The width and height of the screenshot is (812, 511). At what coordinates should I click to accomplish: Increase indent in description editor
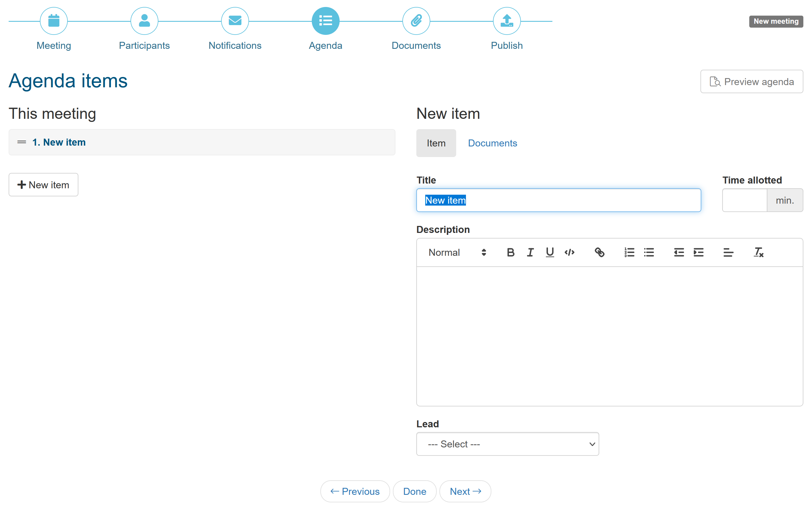click(x=698, y=252)
